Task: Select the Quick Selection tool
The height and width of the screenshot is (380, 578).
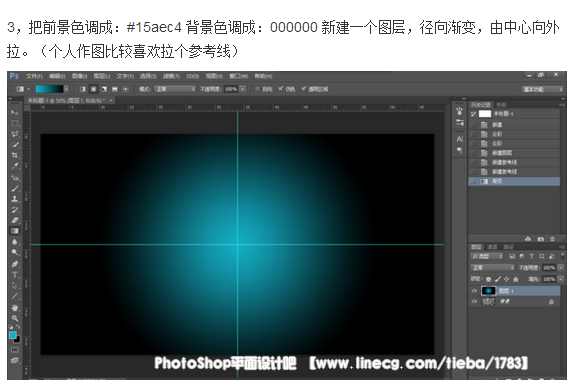Action: point(15,144)
